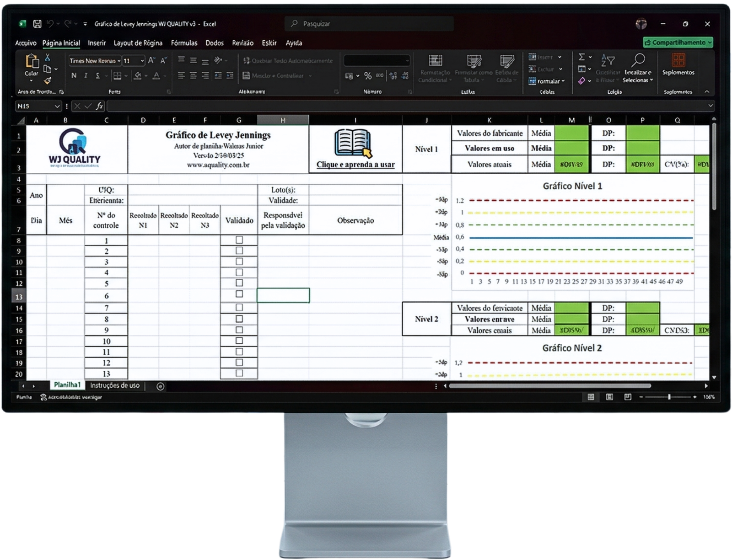Switch to the Instruções de uso sheet
732x560 pixels.
point(114,385)
